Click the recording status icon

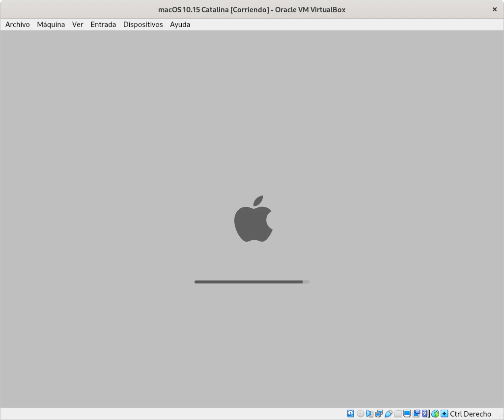pyautogui.click(x=416, y=414)
